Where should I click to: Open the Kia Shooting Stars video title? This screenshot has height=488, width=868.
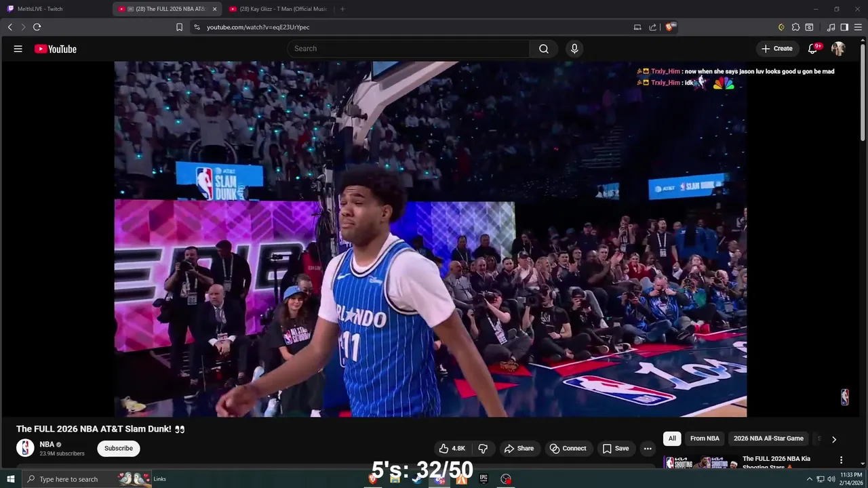point(776,463)
